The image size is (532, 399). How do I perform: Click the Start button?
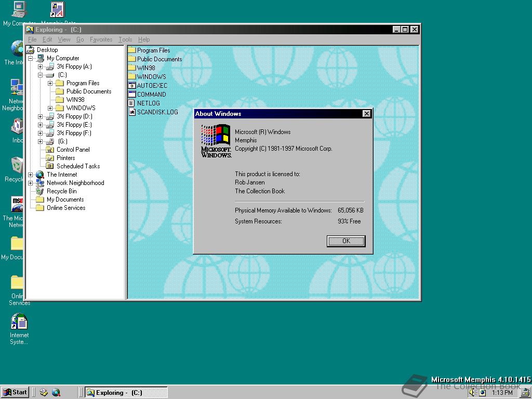[15, 393]
